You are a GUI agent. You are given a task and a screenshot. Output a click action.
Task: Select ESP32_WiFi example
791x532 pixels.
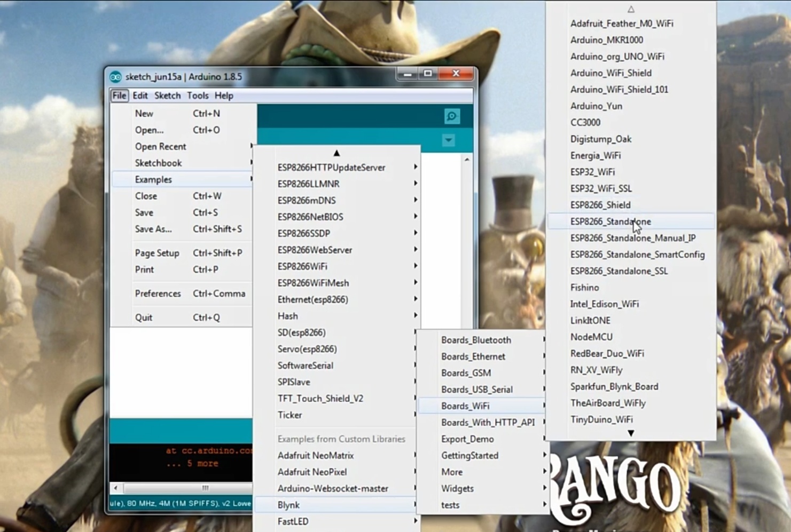[x=631, y=172]
